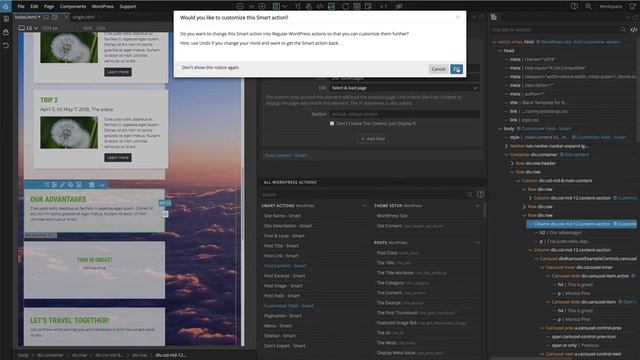Click magnifier icon in actions search field

[470, 195]
